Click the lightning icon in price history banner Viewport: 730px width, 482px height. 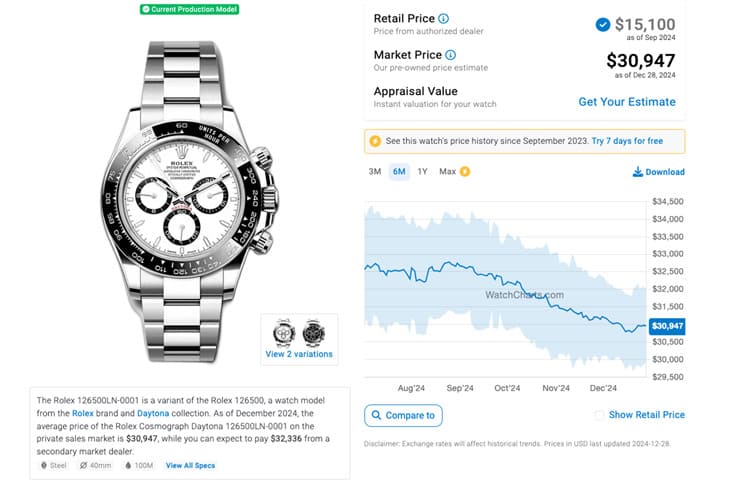[376, 141]
